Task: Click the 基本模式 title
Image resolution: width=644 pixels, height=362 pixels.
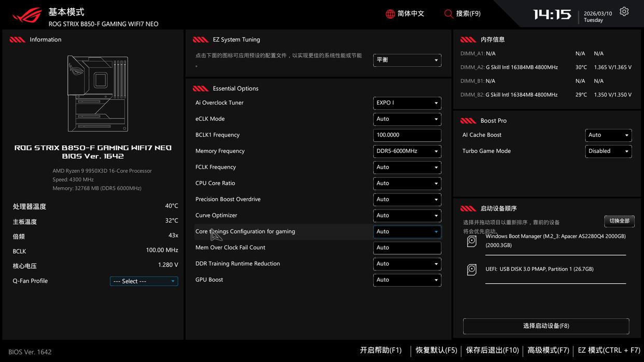Action: click(x=66, y=11)
